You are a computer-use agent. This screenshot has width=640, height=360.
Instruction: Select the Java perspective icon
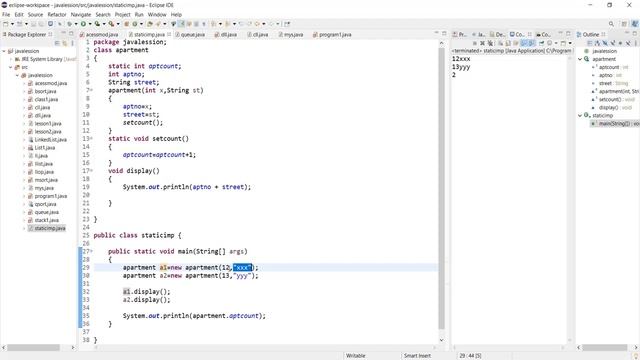click(x=635, y=24)
